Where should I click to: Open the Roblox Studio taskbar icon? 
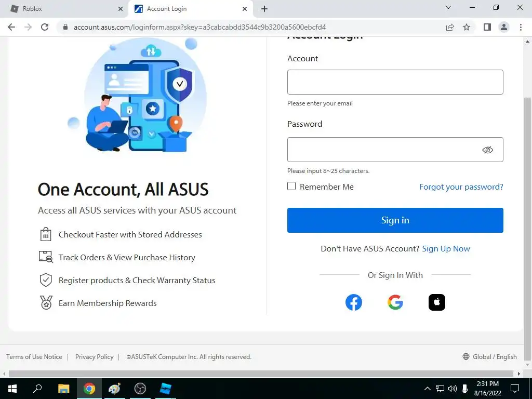[x=165, y=389]
